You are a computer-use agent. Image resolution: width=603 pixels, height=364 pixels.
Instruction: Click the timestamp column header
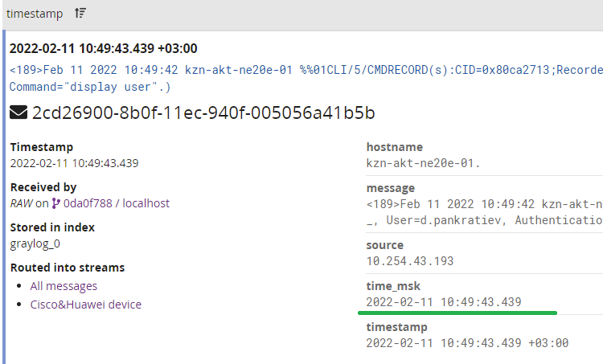35,14
